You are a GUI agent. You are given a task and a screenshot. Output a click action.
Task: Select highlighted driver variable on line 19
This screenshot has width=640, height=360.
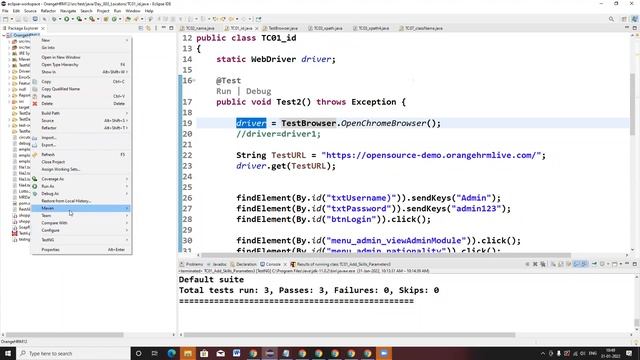(x=251, y=123)
